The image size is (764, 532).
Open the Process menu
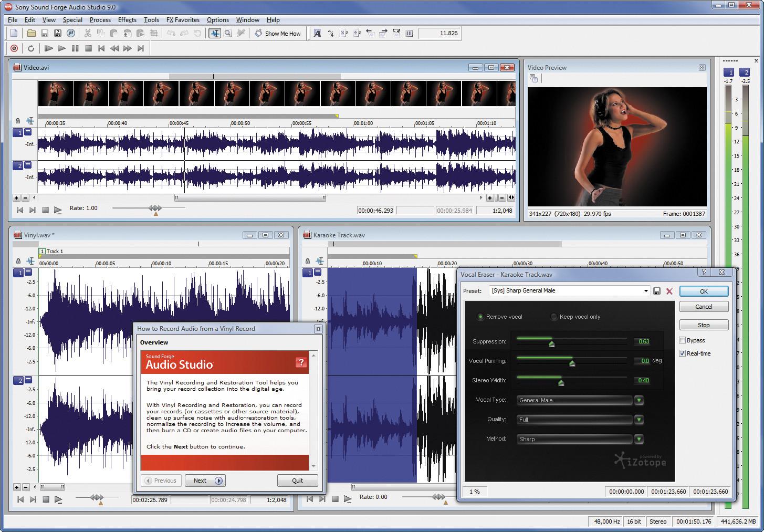coord(100,20)
